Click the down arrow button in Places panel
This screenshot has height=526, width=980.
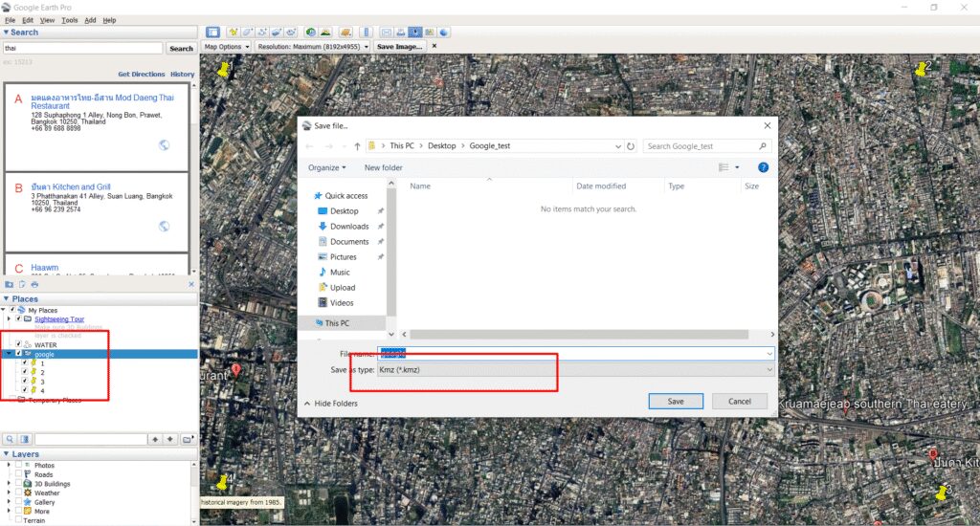(x=170, y=439)
